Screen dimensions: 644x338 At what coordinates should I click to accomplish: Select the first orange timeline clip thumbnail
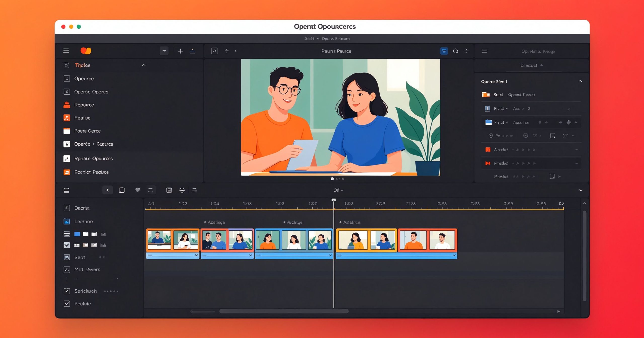click(x=159, y=240)
